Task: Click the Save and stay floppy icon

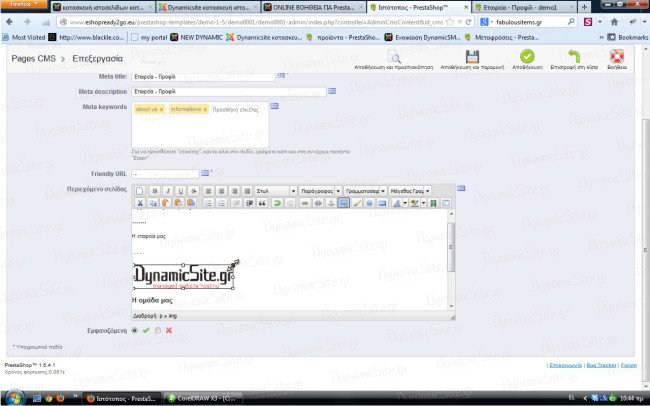Action: click(x=472, y=56)
